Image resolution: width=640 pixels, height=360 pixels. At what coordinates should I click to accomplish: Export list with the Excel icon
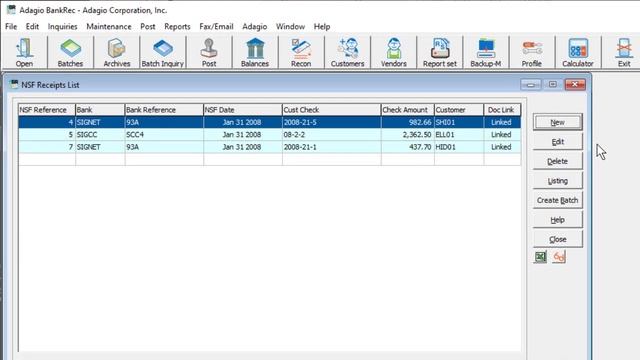coord(540,257)
